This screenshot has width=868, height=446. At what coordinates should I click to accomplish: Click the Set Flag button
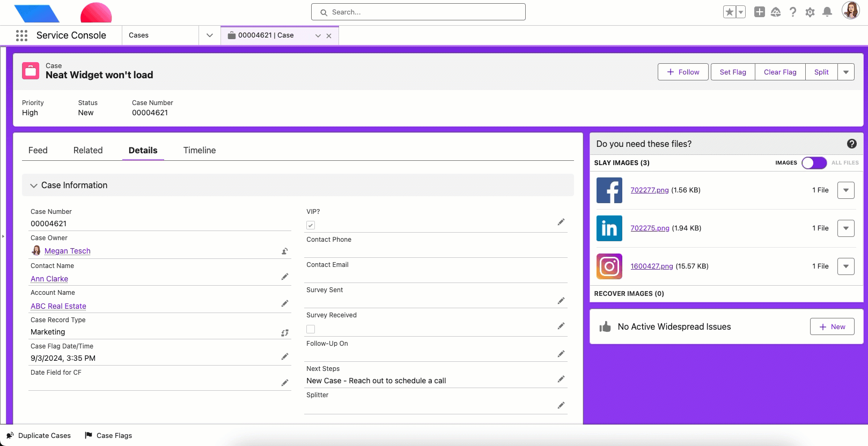[733, 72]
